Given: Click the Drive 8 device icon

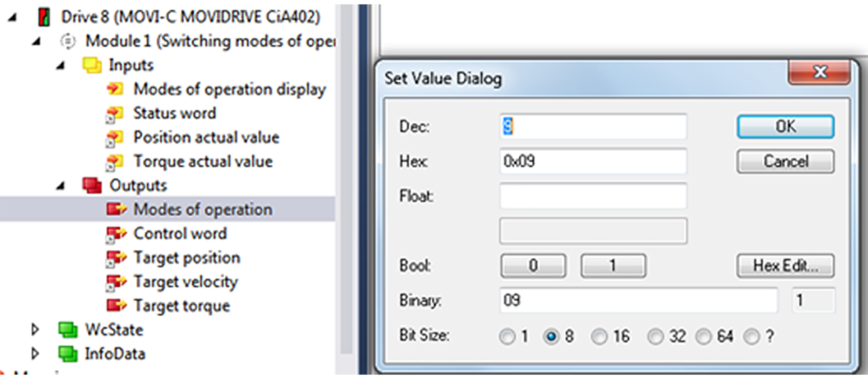Looking at the screenshot, I should pos(44,17).
